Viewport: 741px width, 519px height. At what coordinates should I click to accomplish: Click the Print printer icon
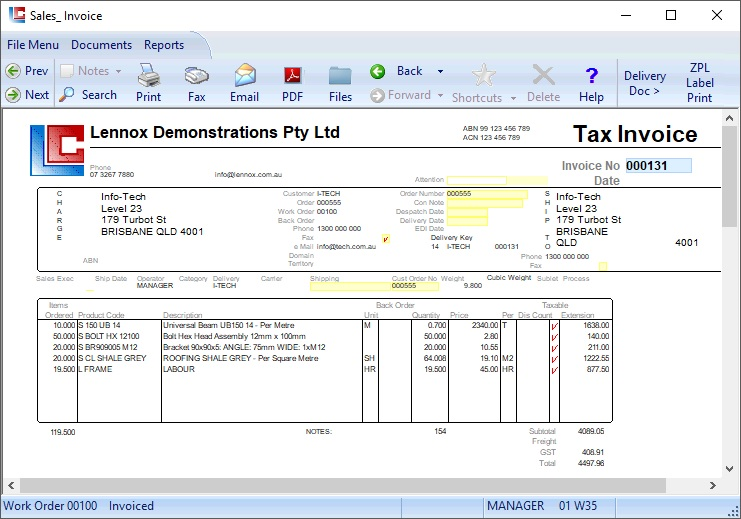[x=148, y=76]
